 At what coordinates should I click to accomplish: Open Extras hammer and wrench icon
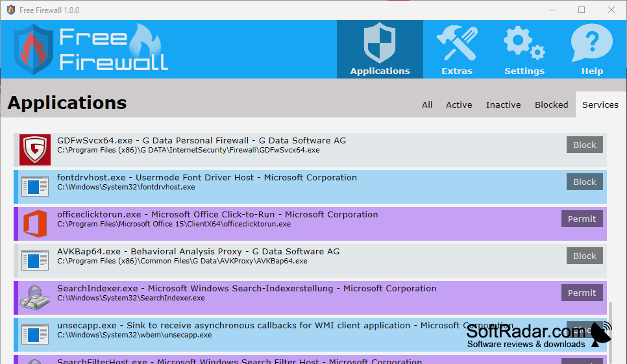[457, 49]
